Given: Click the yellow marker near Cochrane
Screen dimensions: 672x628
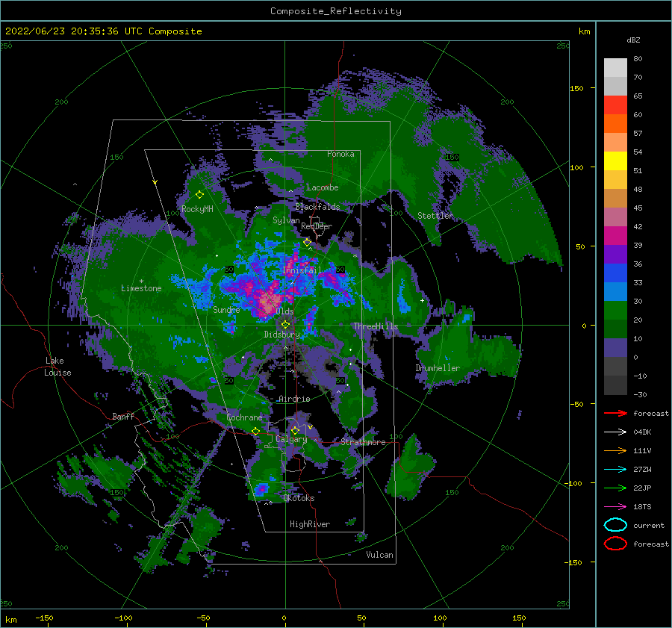Looking at the screenshot, I should [x=255, y=431].
